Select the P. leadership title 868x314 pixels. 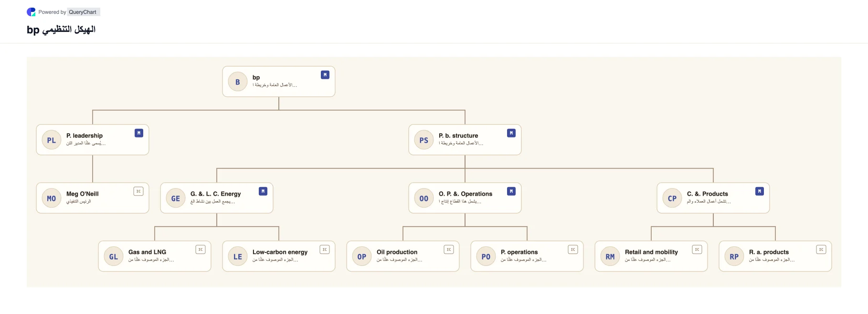point(85,136)
